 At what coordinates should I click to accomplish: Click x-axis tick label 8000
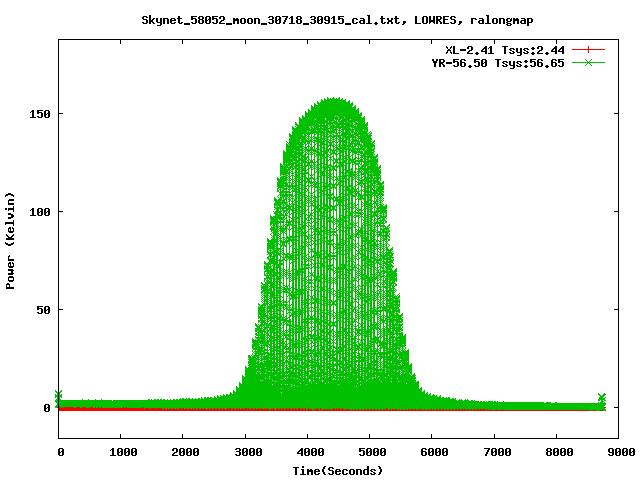click(x=559, y=452)
